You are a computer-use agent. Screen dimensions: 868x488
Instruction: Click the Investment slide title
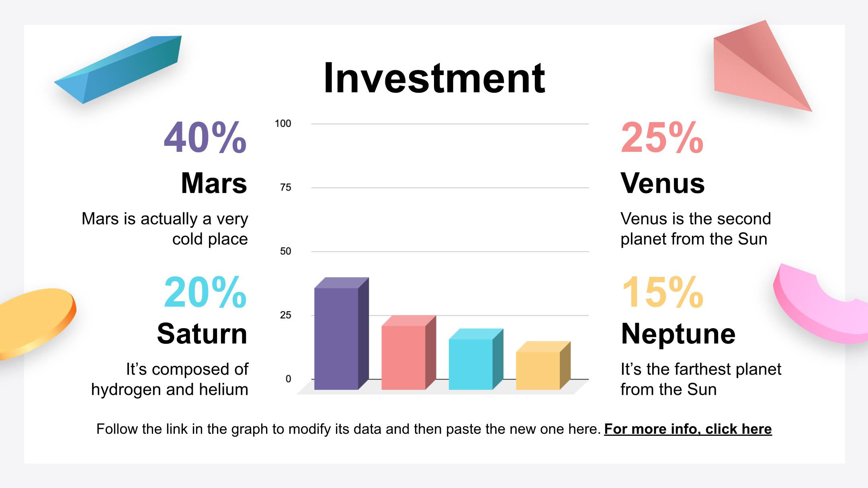pos(434,78)
